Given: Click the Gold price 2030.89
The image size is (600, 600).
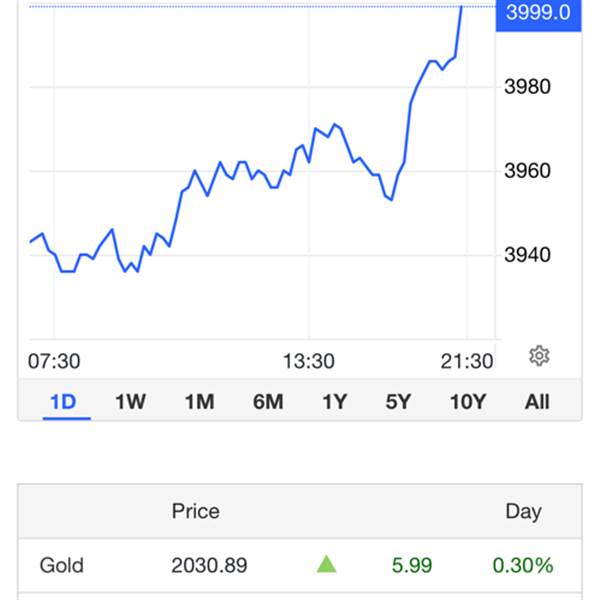Looking at the screenshot, I should click(x=209, y=565).
